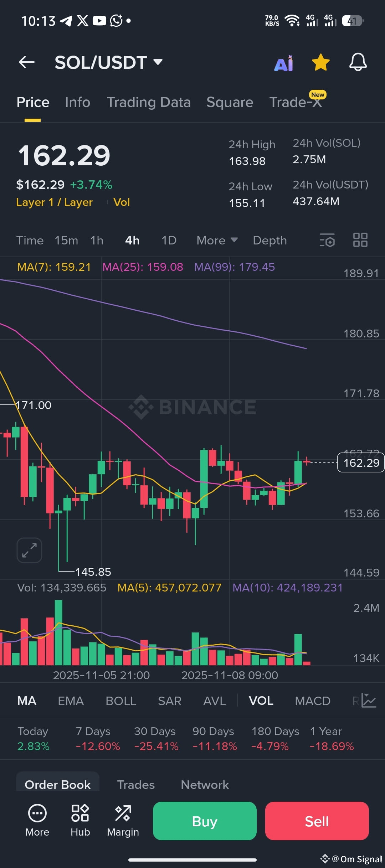Select the 1D timeframe
This screenshot has height=868, width=385.
(169, 241)
